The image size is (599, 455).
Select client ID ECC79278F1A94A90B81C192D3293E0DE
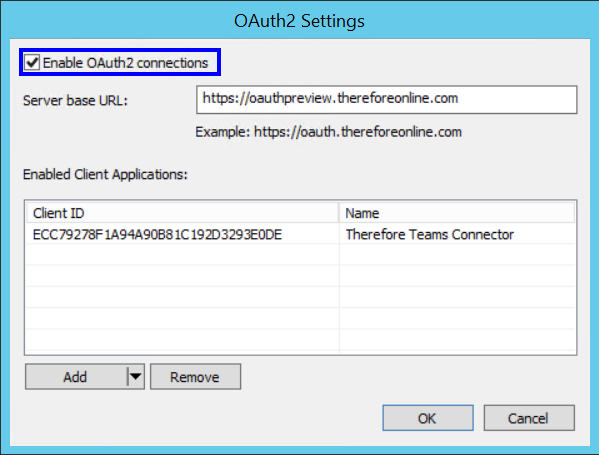point(157,234)
